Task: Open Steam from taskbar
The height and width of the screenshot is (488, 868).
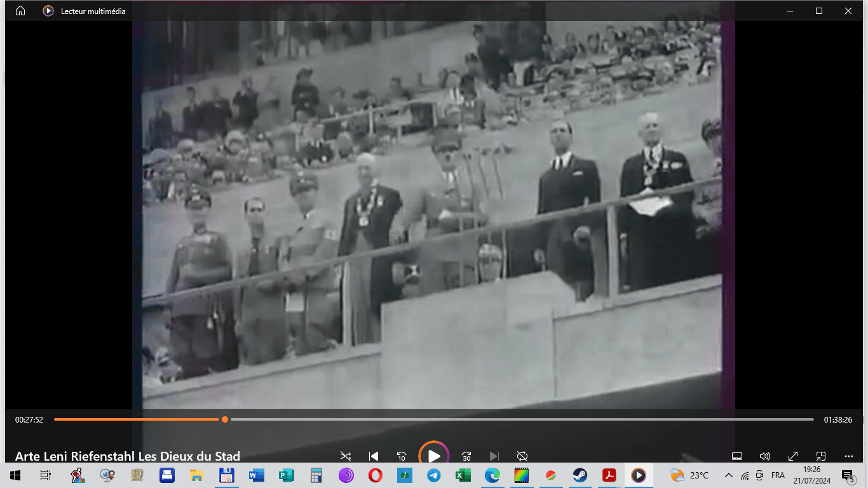Action: click(580, 475)
